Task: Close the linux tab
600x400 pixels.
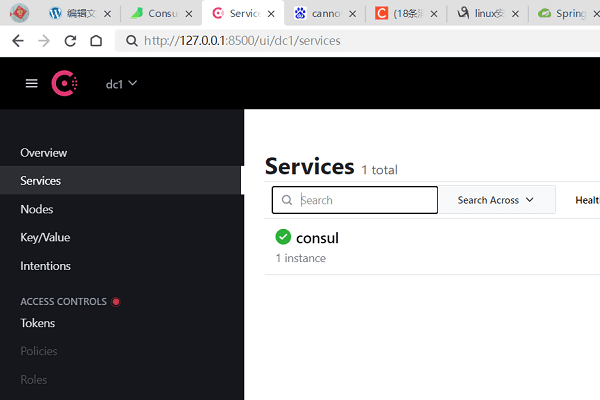Action: pyautogui.click(x=515, y=14)
